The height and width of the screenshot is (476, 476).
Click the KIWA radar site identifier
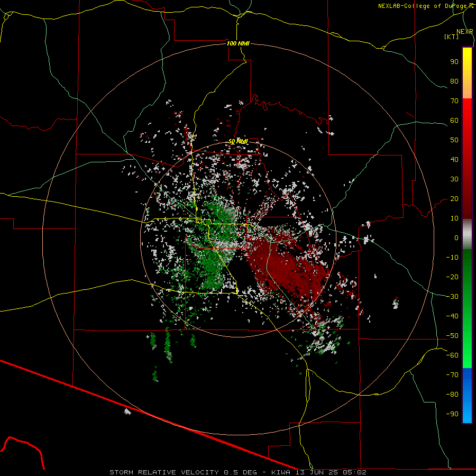281,472
